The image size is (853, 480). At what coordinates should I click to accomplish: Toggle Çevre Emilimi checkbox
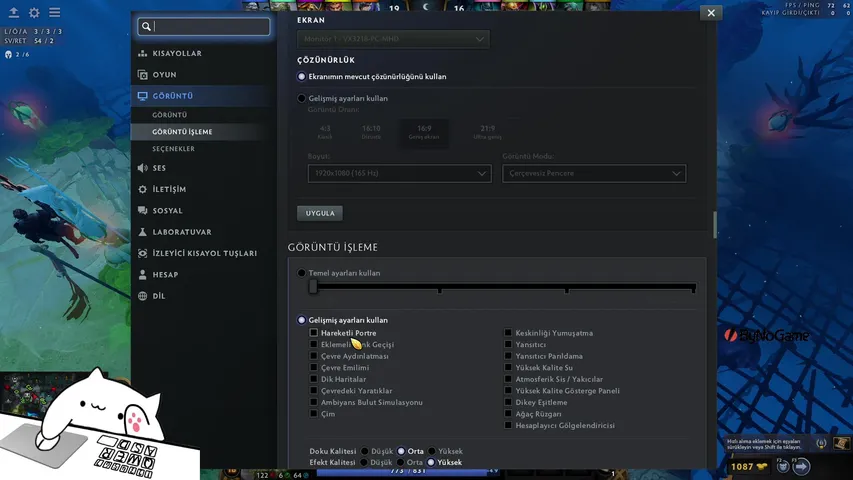(313, 367)
